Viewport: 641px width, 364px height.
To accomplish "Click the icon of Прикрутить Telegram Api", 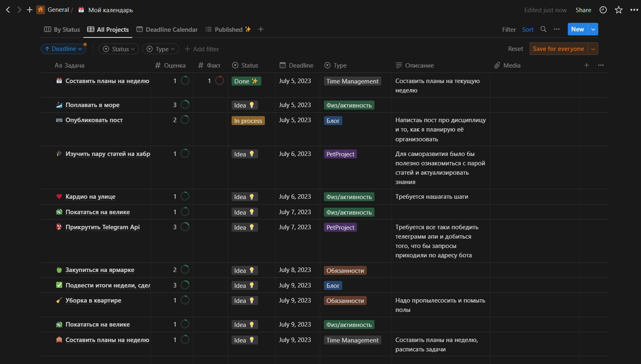I will click(x=59, y=227).
